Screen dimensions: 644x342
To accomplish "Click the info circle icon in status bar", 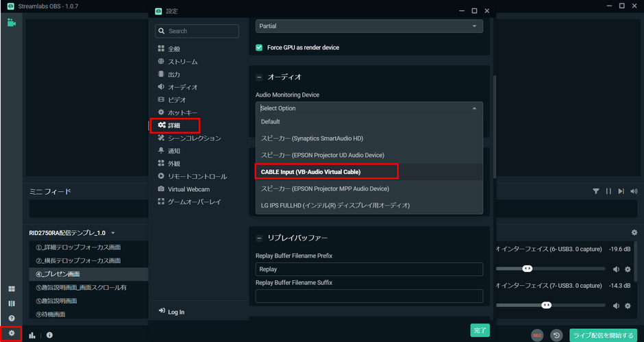I will [49, 335].
